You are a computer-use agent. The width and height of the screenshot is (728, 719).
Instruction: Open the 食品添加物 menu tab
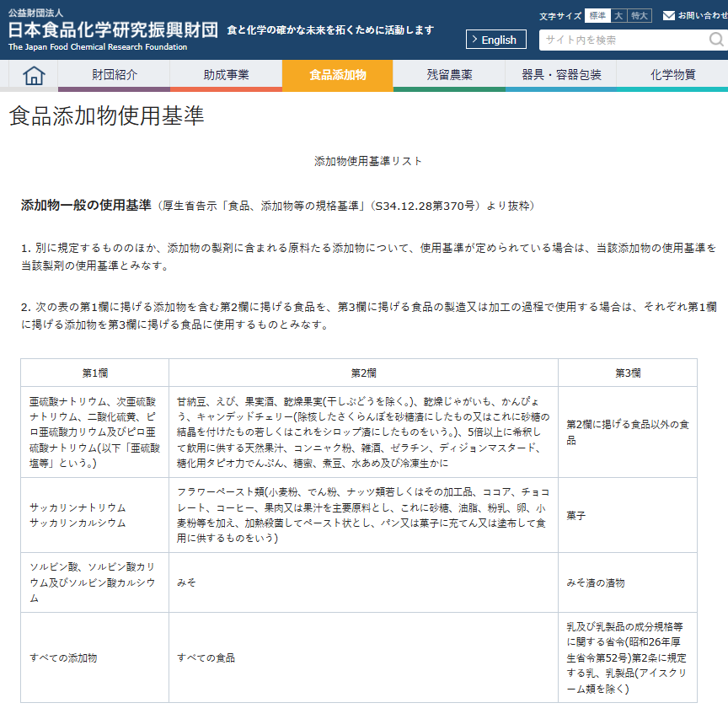(338, 75)
